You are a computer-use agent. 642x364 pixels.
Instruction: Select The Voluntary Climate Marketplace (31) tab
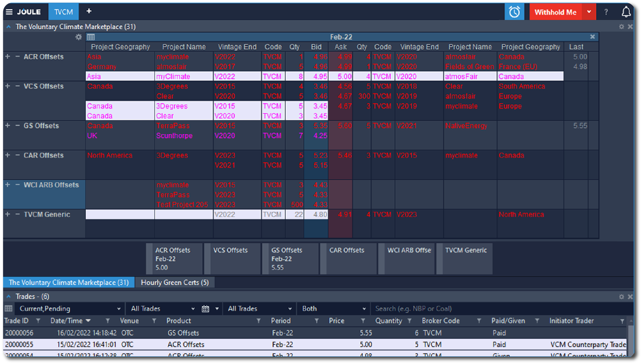click(69, 282)
